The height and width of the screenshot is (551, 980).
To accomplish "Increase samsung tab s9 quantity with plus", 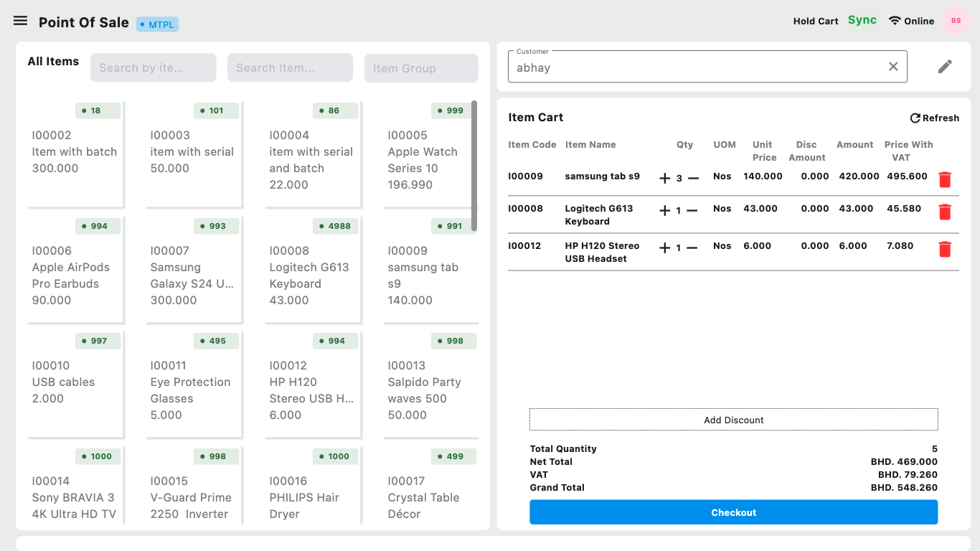I will click(664, 179).
